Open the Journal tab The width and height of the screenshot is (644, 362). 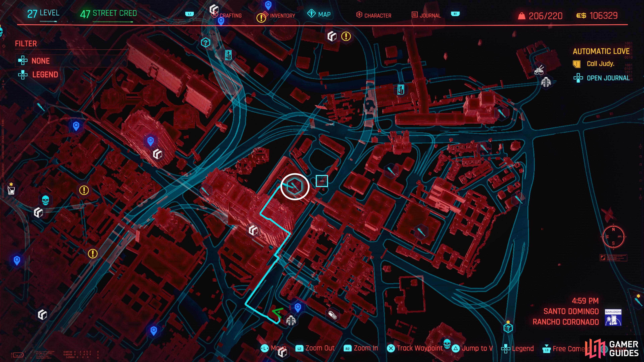coord(426,15)
